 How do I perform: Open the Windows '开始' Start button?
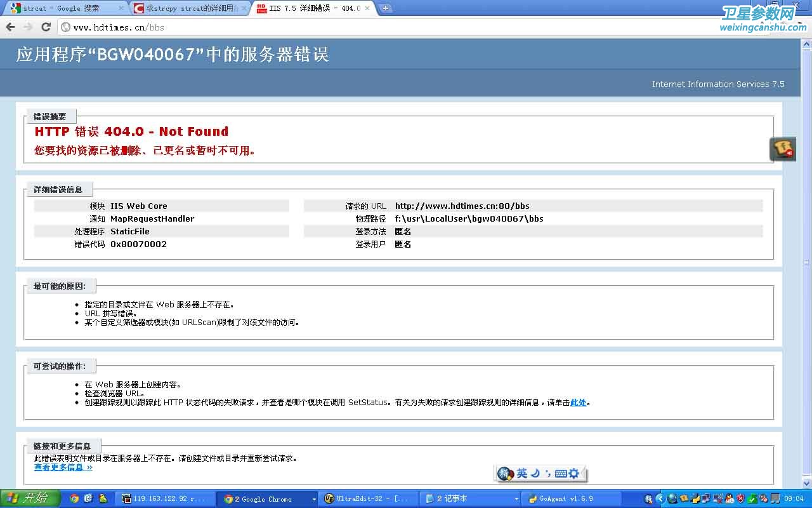pyautogui.click(x=30, y=498)
